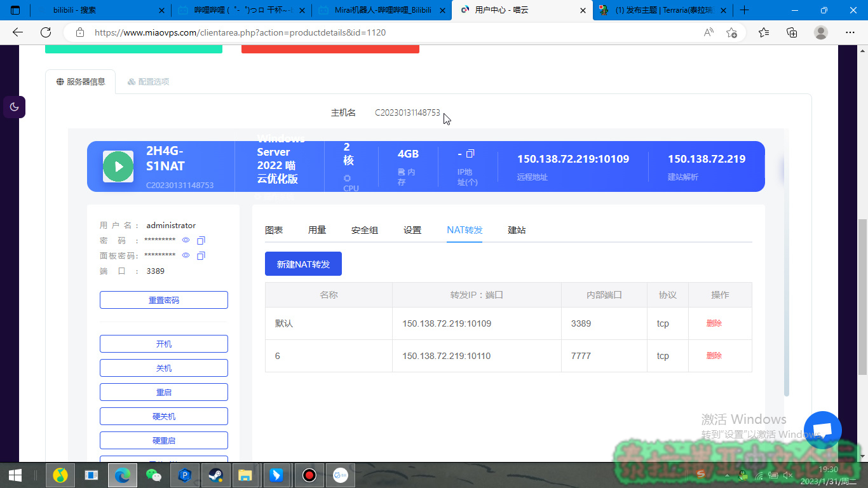Open QQ Music from the taskbar
Screen dimensions: 868x488
[x=60, y=475]
